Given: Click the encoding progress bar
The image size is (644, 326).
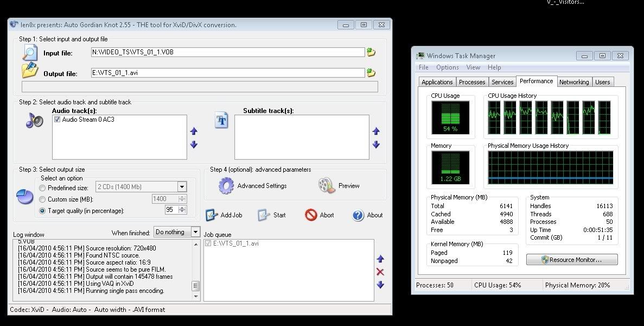Looking at the screenshot, I should (200, 86).
